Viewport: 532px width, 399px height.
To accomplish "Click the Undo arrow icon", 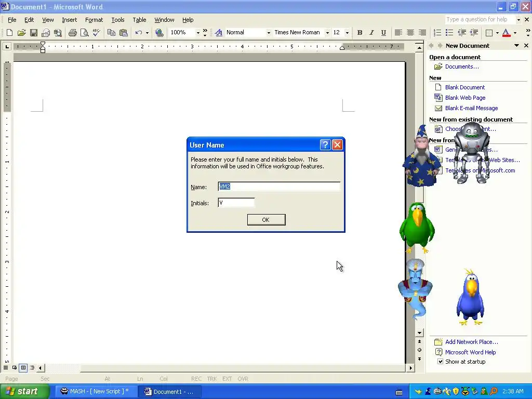I will point(138,33).
